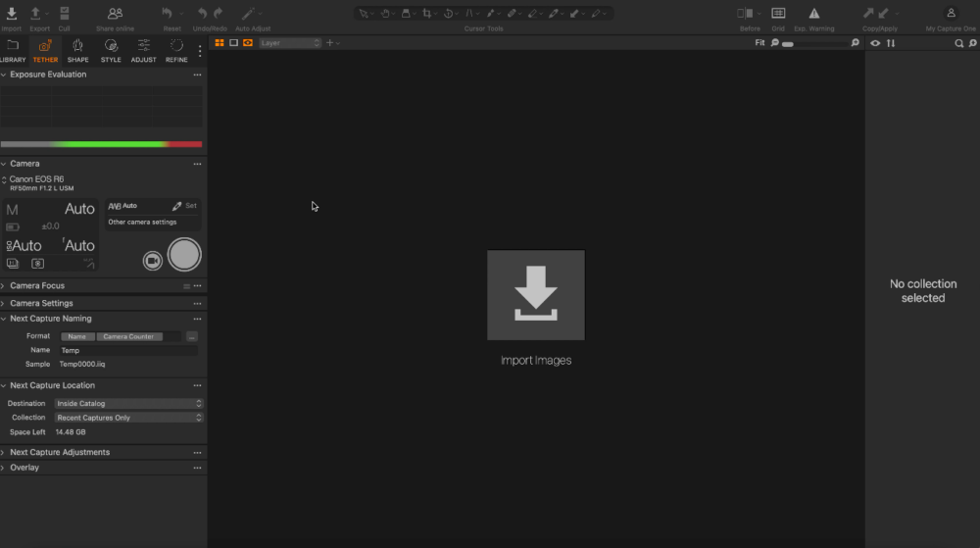Open the Destination dropdown showing Inside Catalog

pos(128,404)
